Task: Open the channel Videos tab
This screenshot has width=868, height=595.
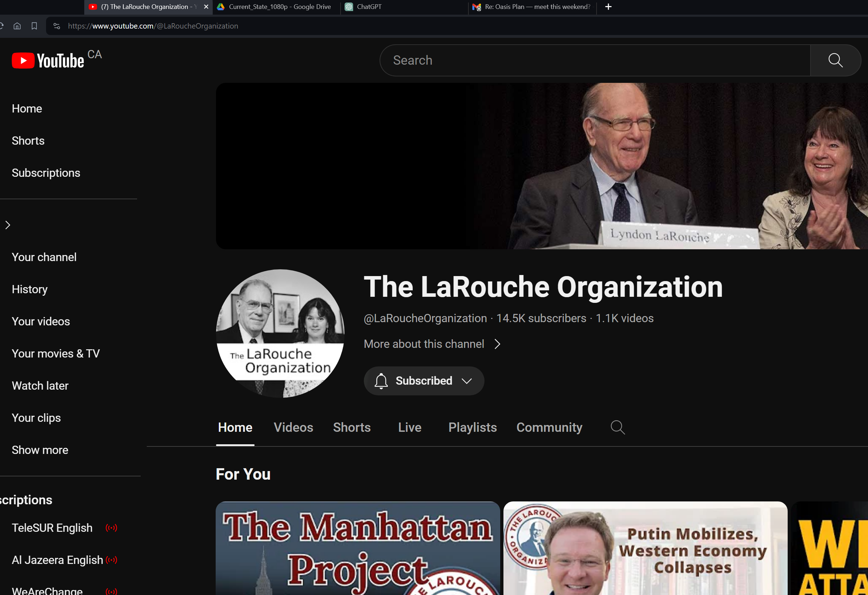Action: click(293, 427)
